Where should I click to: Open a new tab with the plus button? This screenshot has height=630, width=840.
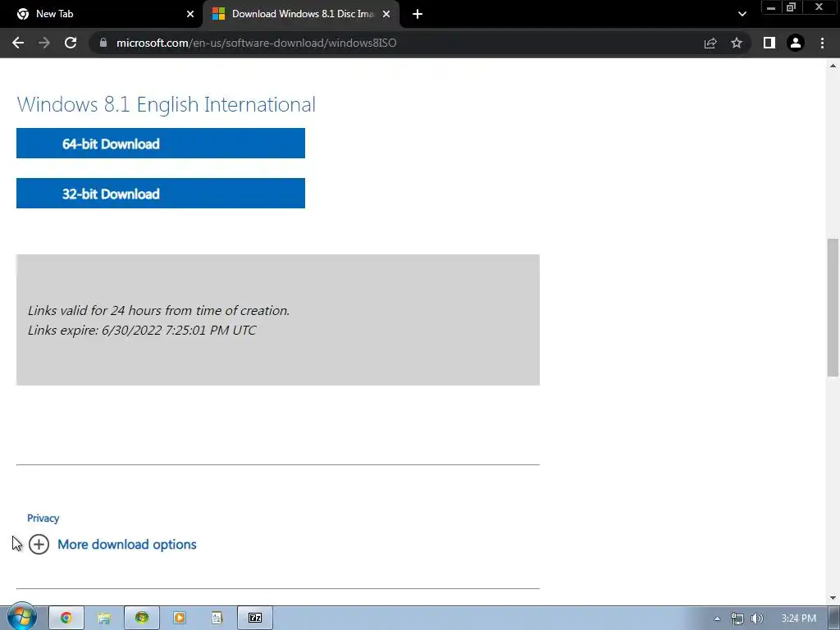point(418,14)
